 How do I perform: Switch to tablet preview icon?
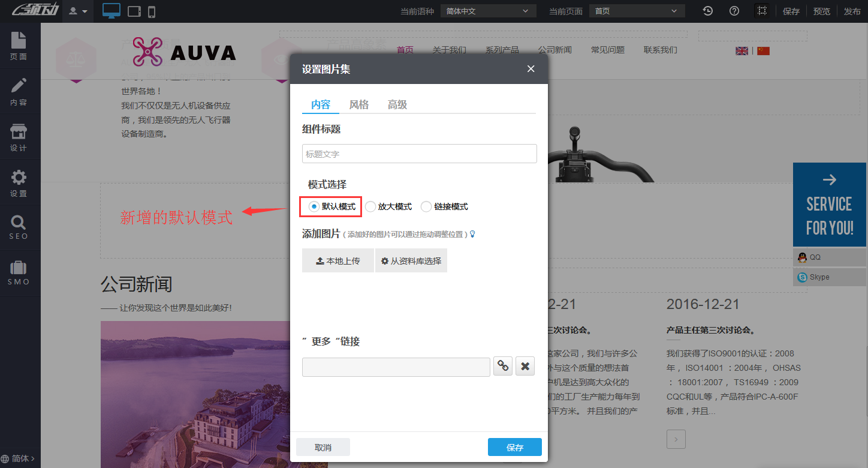pos(134,11)
